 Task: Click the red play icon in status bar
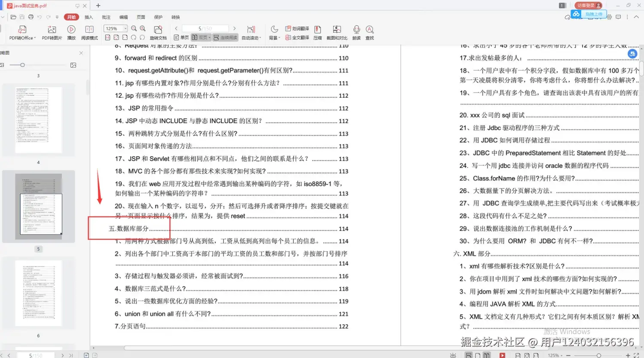[502, 355]
